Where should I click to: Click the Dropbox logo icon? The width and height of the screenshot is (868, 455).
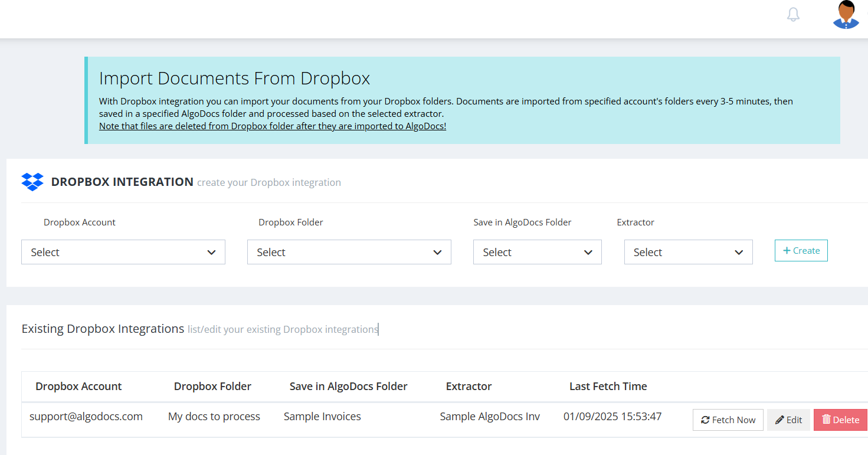point(32,182)
